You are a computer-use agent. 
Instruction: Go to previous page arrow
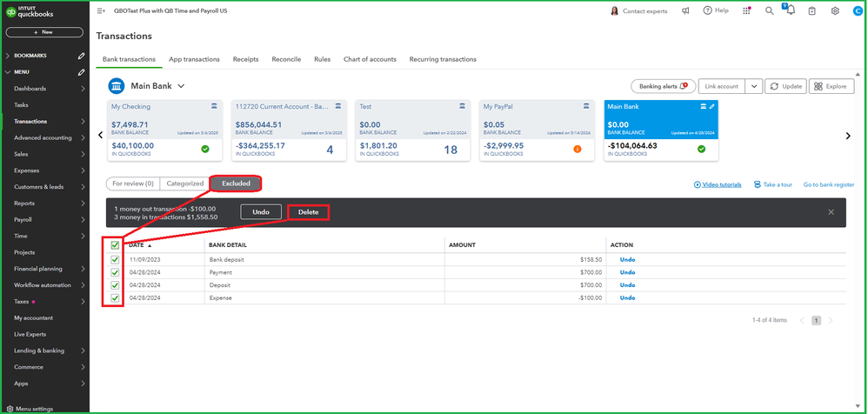tap(801, 320)
